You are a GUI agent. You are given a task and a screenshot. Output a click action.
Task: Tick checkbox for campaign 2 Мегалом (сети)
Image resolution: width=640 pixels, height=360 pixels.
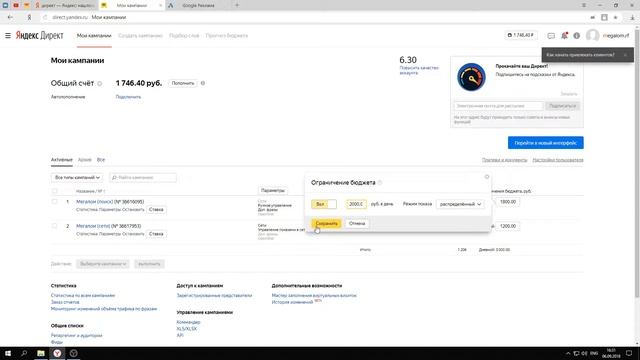54,226
